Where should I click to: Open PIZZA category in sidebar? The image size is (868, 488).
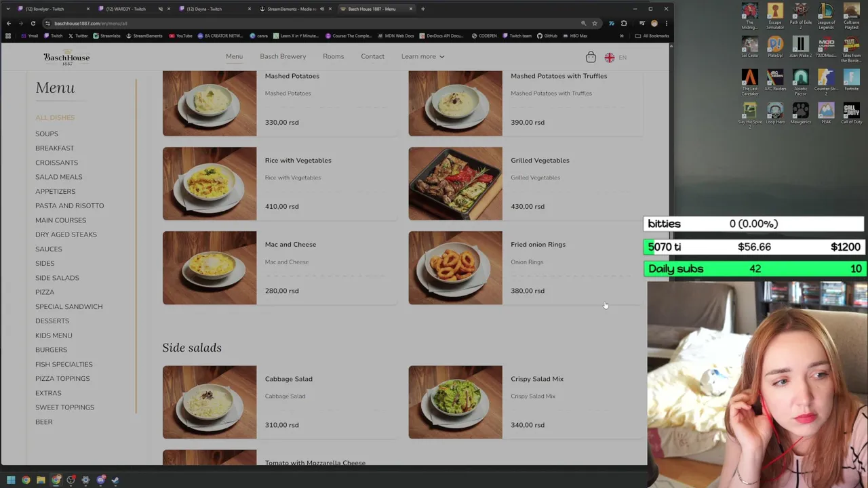pos(45,292)
